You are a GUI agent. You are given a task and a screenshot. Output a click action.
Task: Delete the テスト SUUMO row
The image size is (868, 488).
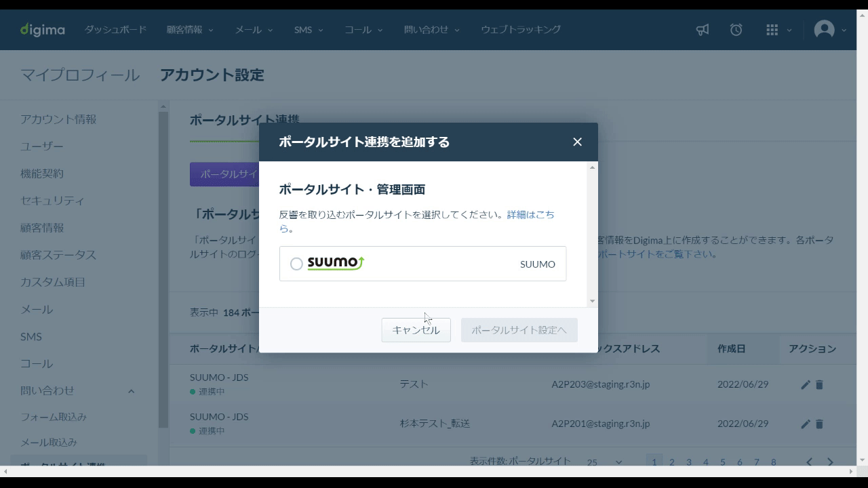819,384
